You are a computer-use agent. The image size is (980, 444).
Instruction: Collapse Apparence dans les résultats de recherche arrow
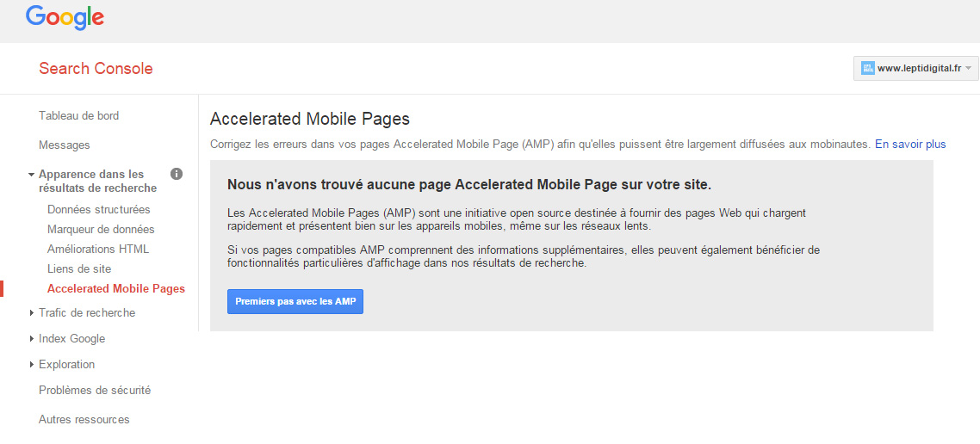click(x=31, y=175)
